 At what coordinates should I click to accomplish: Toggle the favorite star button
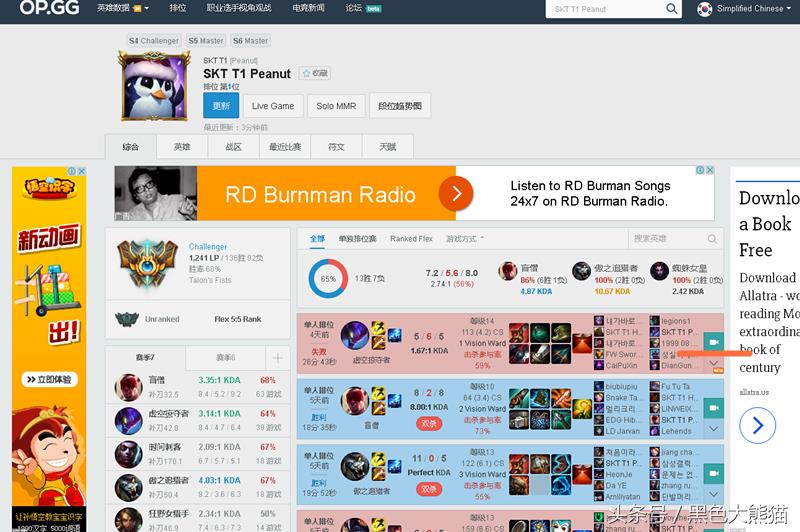(x=315, y=73)
